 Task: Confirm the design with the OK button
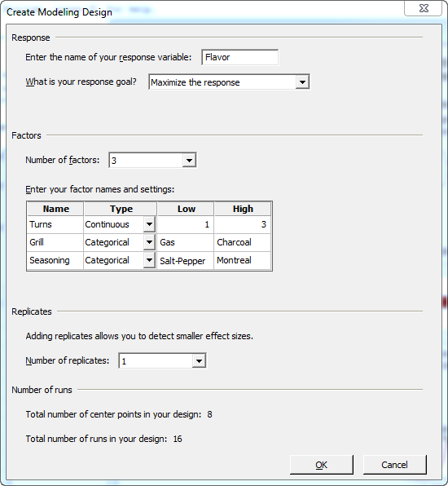(x=322, y=465)
